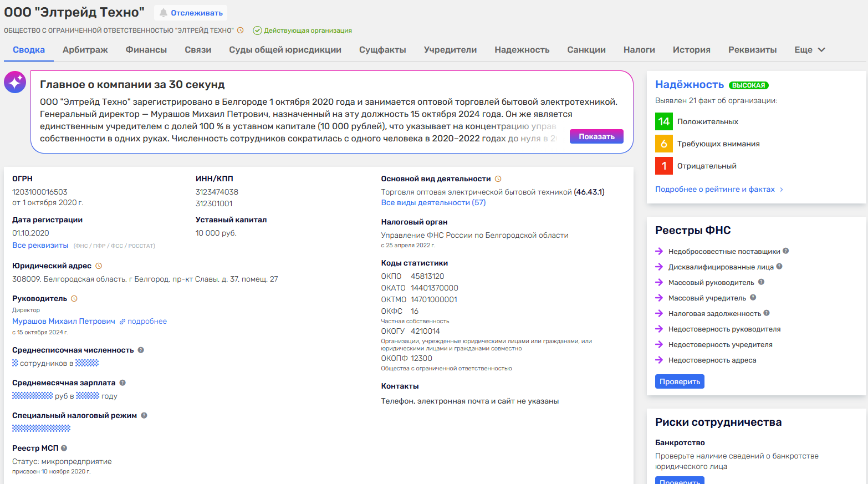This screenshot has width=868, height=484.
Task: Click the link icon before подробнее
Action: click(x=122, y=322)
